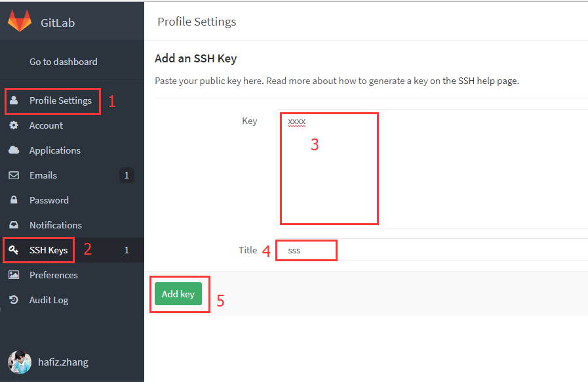The width and height of the screenshot is (588, 382).
Task: Open the Notifications settings page
Action: click(56, 225)
